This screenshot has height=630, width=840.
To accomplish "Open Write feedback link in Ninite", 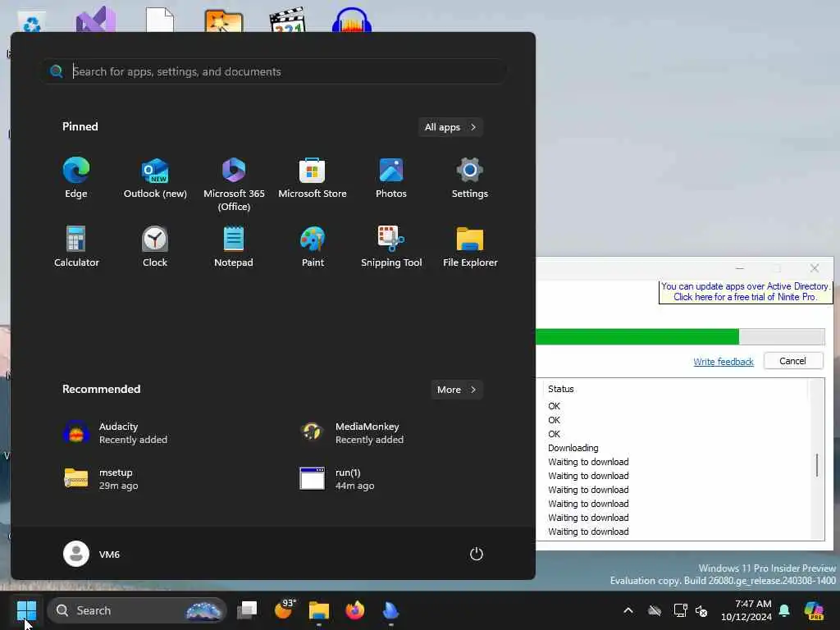I will (724, 362).
